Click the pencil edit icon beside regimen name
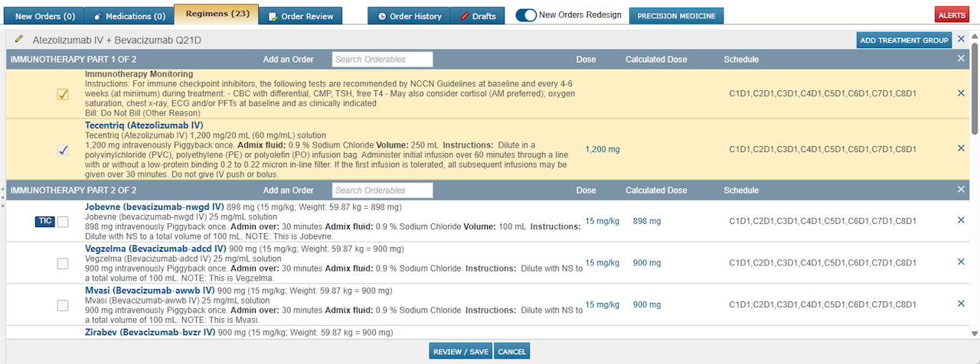 19,39
